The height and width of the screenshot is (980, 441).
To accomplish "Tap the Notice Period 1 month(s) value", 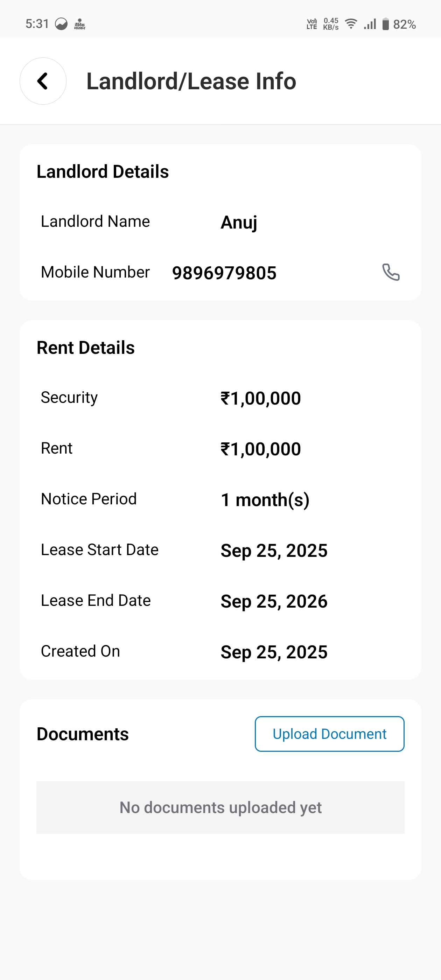I will click(x=265, y=500).
